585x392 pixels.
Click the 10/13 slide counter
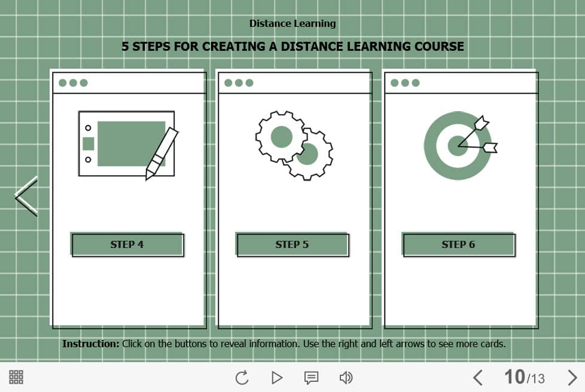(524, 377)
